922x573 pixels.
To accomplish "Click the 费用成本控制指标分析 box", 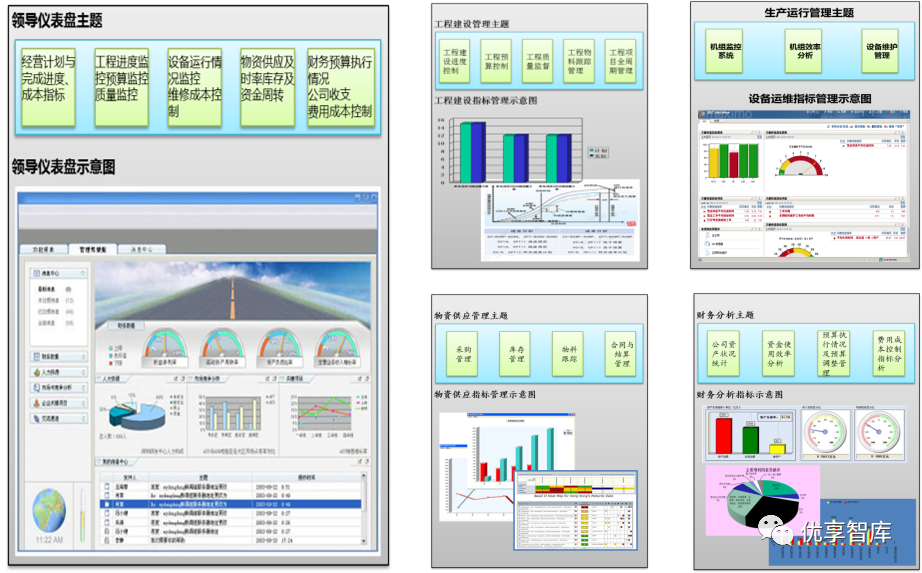I will click(889, 354).
